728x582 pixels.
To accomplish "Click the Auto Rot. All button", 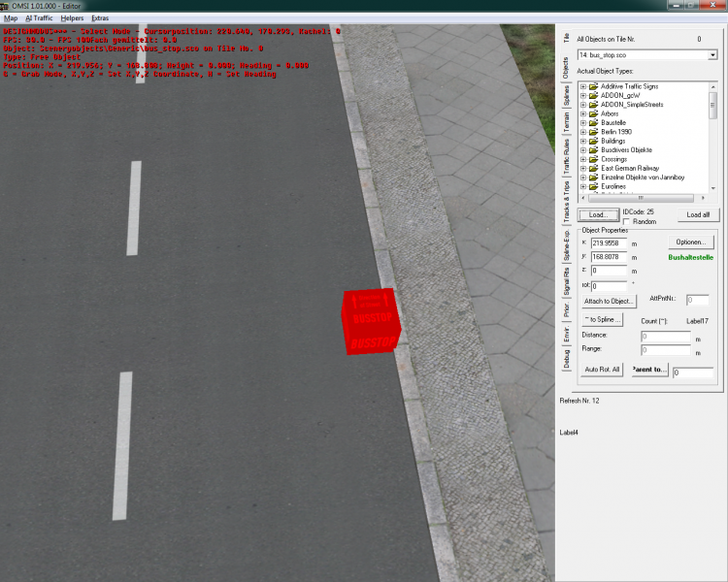I will click(x=602, y=370).
